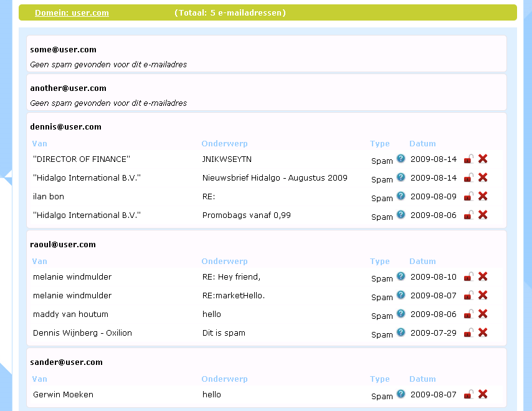
Task: Unlock the 2009-08-09 ilan bon message
Action: tap(468, 196)
